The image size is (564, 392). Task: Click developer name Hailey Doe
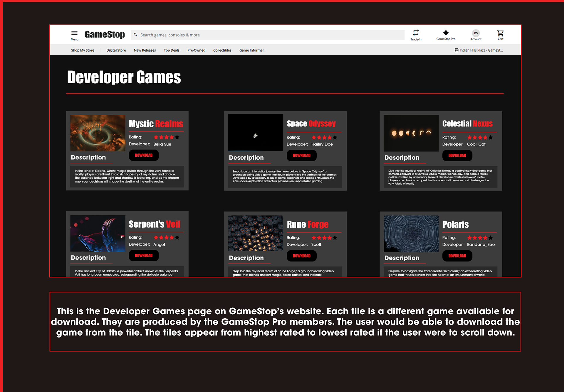point(322,144)
